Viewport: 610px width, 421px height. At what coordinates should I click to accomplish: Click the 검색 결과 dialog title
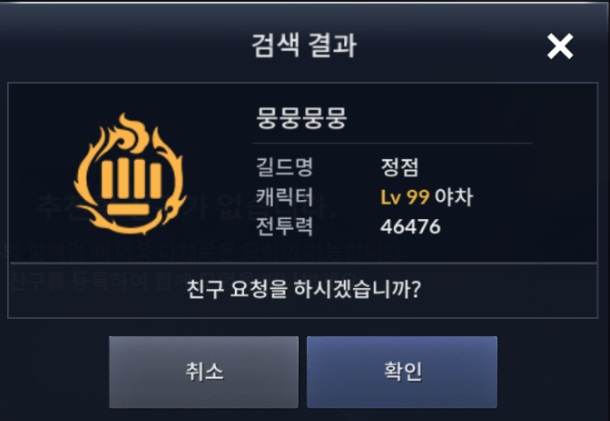304,46
